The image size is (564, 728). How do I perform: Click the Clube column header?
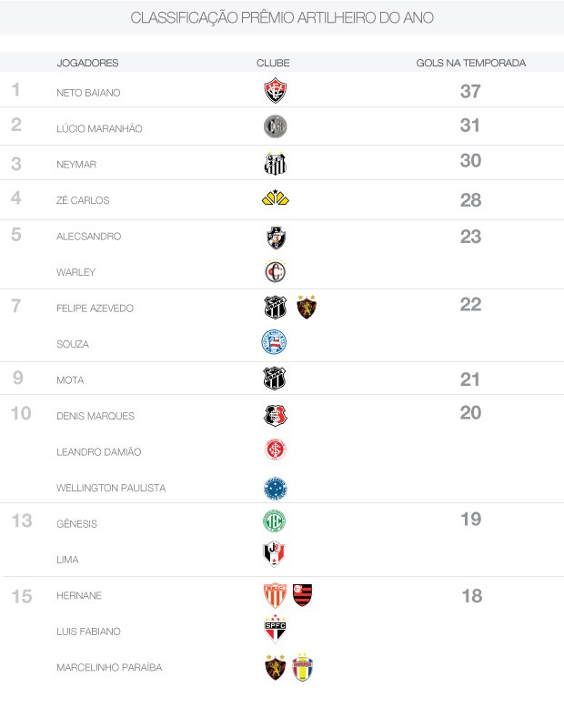pyautogui.click(x=273, y=63)
